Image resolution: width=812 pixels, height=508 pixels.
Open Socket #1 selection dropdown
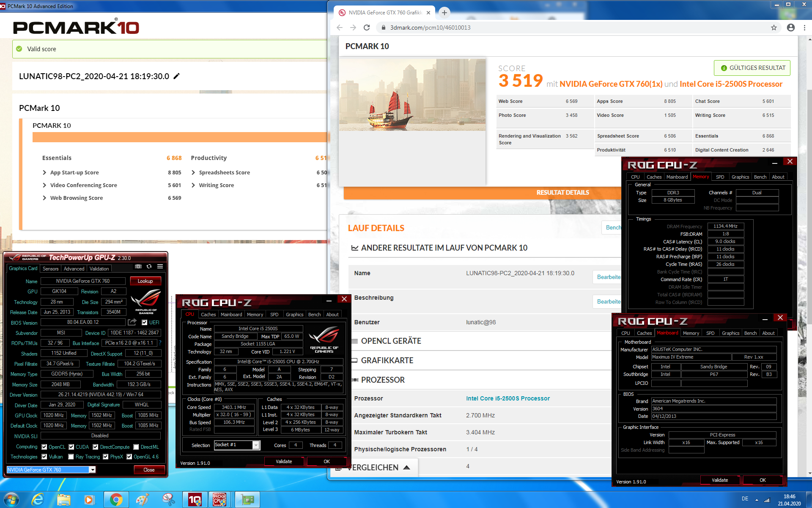click(x=256, y=445)
